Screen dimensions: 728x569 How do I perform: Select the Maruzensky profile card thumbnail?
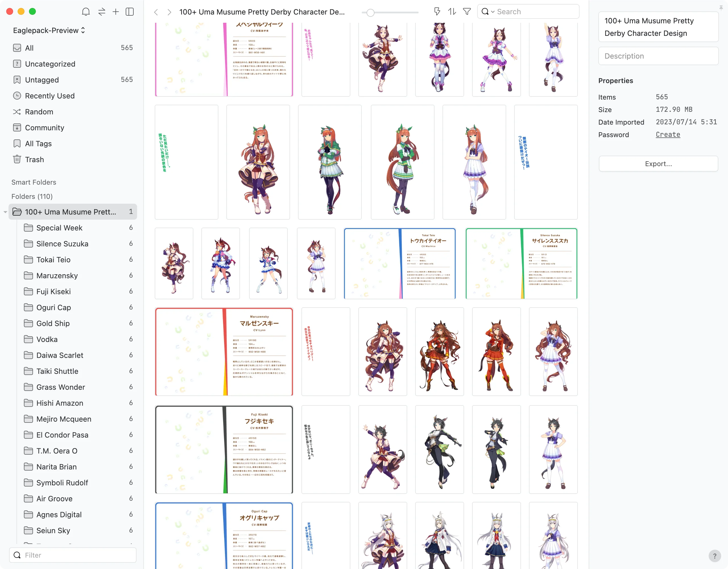click(x=224, y=352)
